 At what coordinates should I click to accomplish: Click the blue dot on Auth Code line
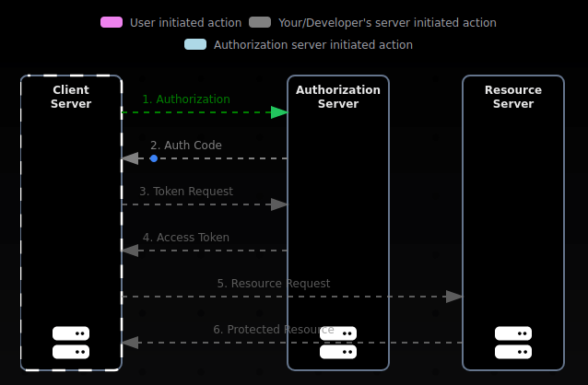click(x=153, y=158)
